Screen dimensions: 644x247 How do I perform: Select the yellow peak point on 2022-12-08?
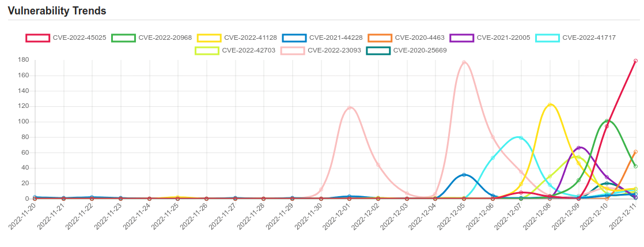(550, 104)
